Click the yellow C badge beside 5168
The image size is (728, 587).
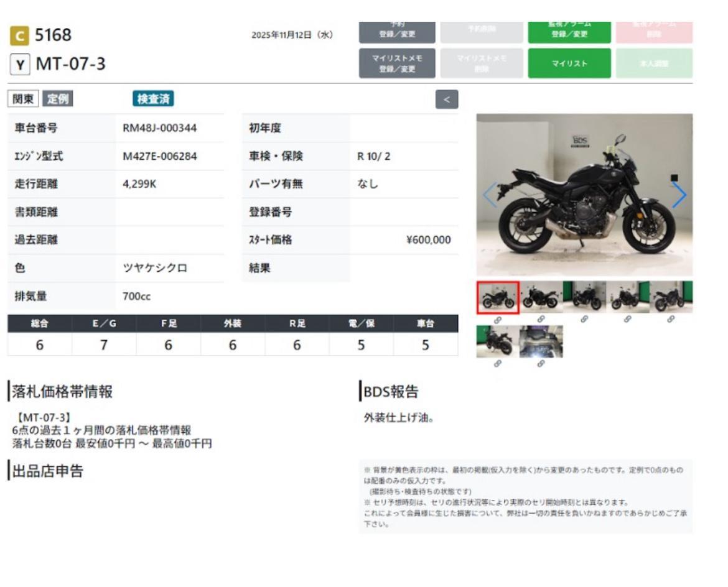(19, 35)
